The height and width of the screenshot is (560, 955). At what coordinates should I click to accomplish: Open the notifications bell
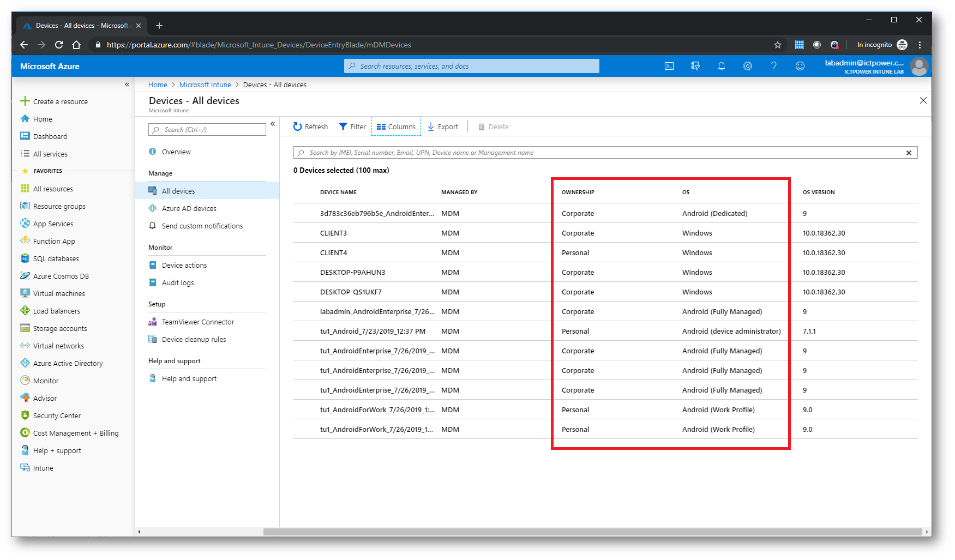point(722,66)
